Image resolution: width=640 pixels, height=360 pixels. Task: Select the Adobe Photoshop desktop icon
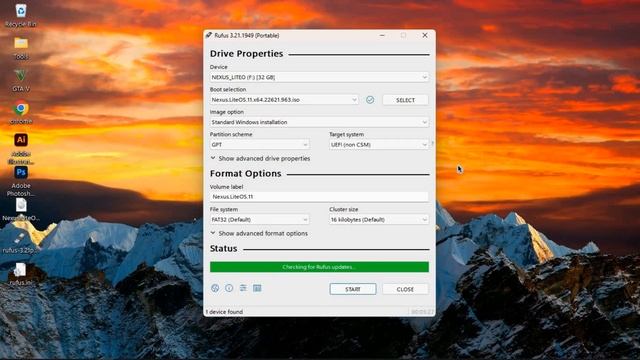[21, 181]
